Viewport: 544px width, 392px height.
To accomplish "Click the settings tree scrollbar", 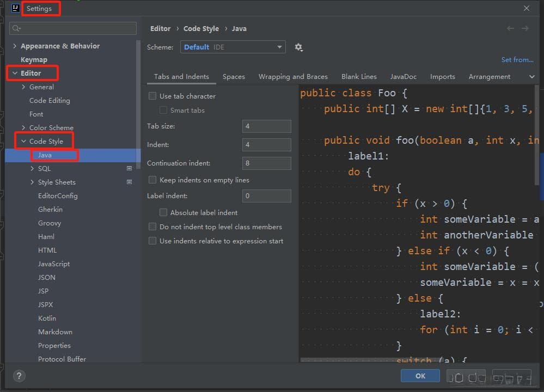I will pos(138,104).
